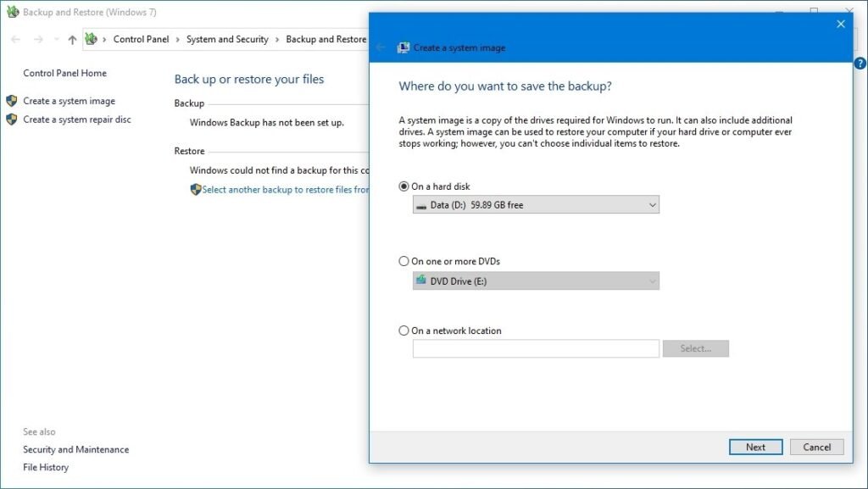Go to System and Security breadcrumb
Image resolution: width=868 pixels, height=489 pixels.
click(227, 39)
